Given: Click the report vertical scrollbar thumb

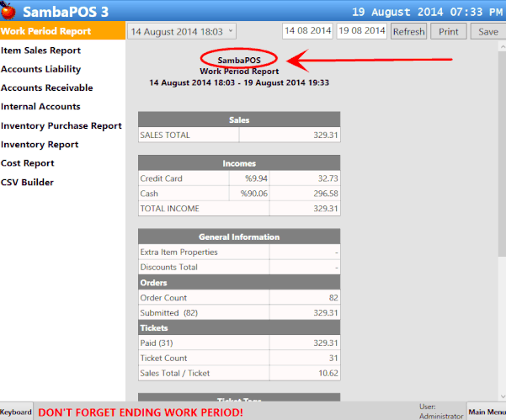Looking at the screenshot, I should click(x=503, y=154).
